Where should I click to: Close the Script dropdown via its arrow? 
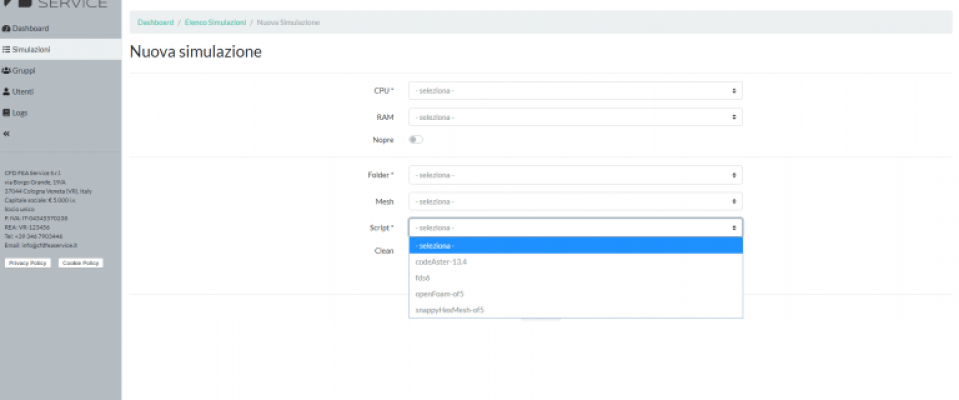point(734,227)
